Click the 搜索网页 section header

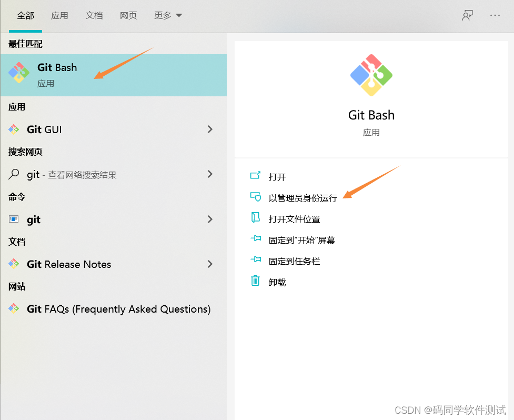26,152
